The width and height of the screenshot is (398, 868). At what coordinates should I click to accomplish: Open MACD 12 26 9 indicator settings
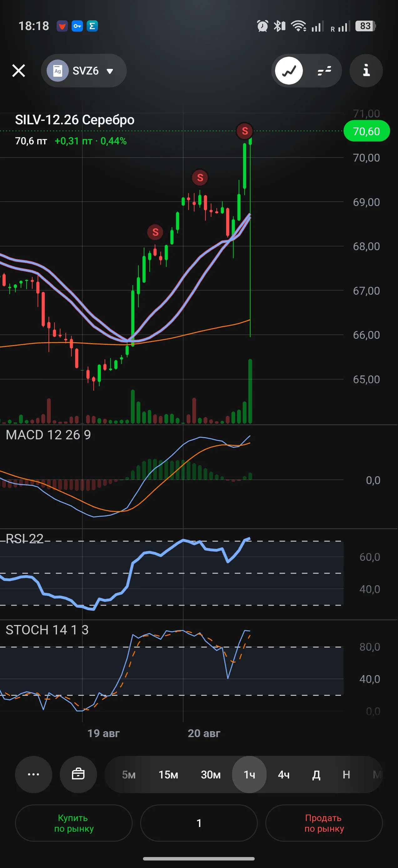[x=48, y=435]
